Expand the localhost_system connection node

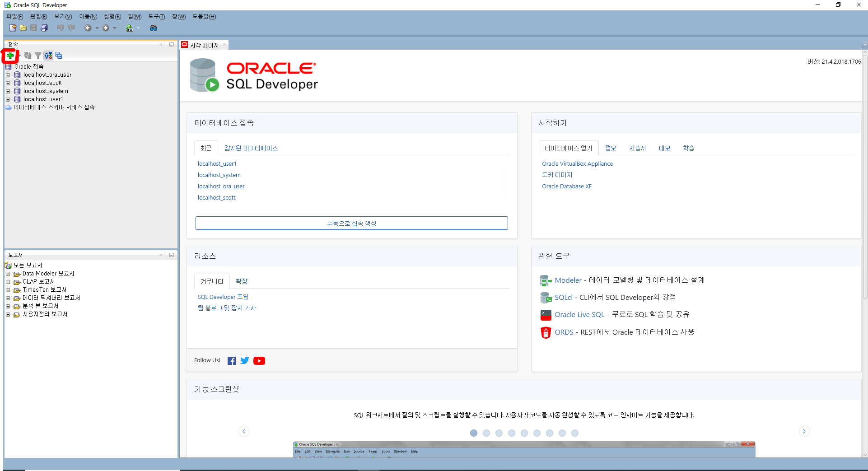tap(8, 91)
